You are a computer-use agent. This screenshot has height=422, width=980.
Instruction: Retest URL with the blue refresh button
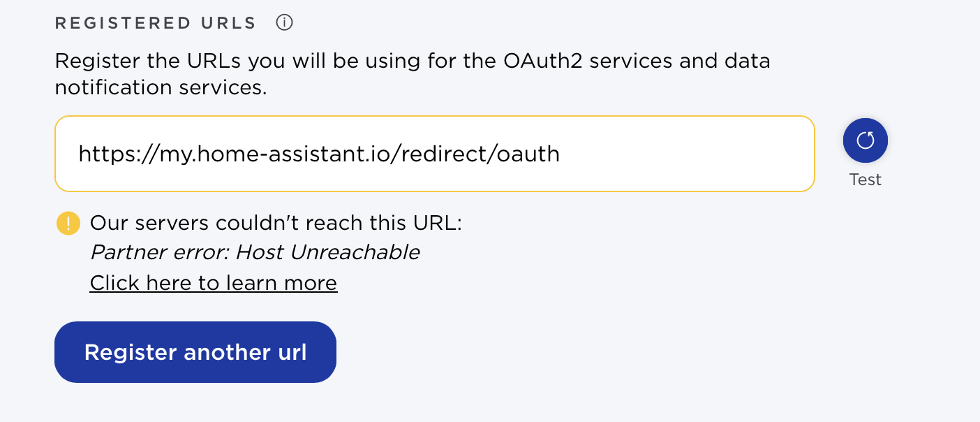pos(866,140)
